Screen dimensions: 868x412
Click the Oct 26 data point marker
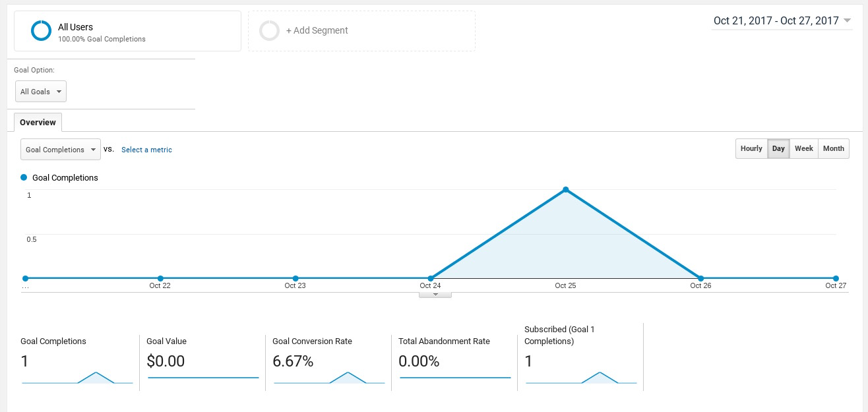click(700, 278)
